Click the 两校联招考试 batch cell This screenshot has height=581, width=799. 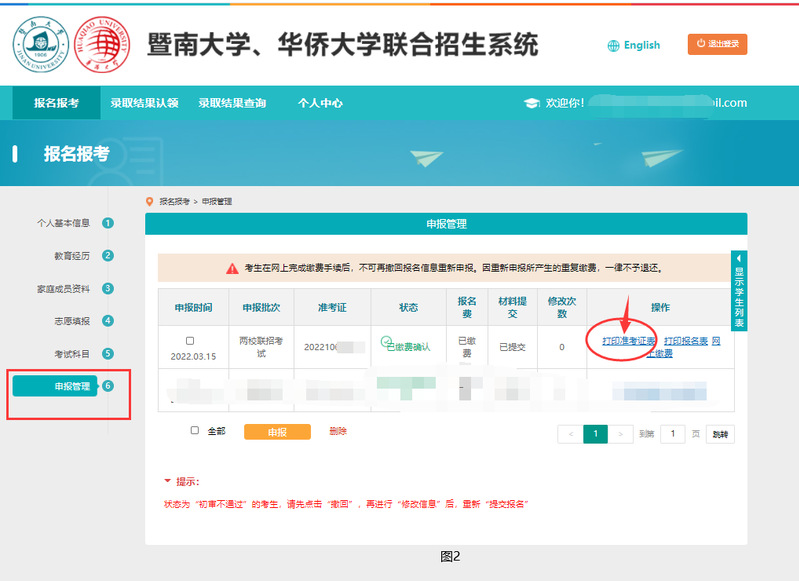pyautogui.click(x=261, y=347)
